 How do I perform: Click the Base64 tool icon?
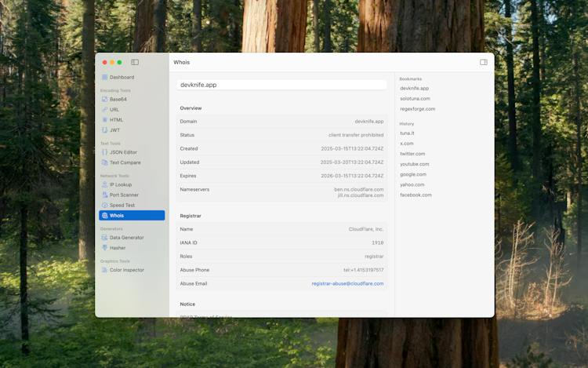(x=104, y=100)
